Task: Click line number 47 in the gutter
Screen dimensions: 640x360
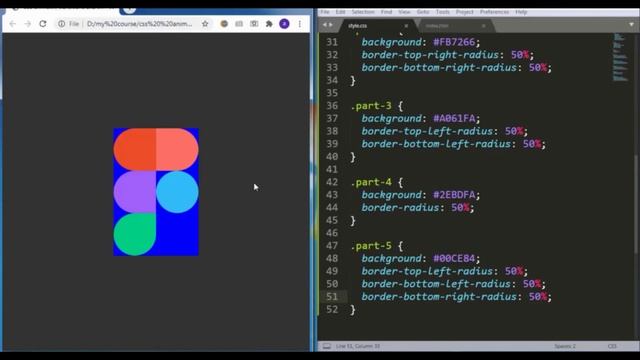Action: (x=332, y=246)
